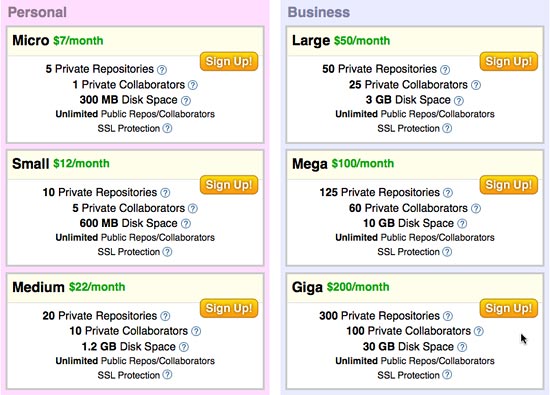Sign up for the Small plan

pyautogui.click(x=229, y=185)
